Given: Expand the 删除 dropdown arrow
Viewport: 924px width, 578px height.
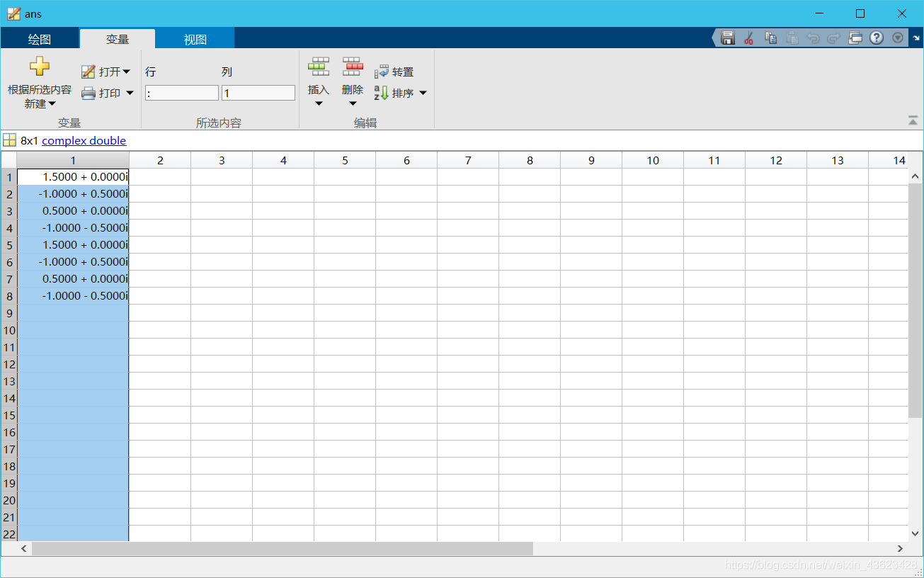Looking at the screenshot, I should point(353,104).
